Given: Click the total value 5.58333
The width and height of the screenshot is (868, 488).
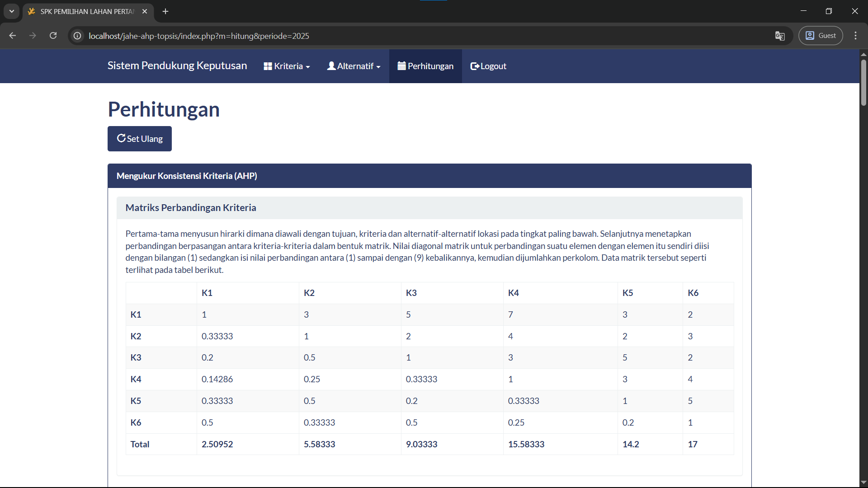Looking at the screenshot, I should [319, 444].
